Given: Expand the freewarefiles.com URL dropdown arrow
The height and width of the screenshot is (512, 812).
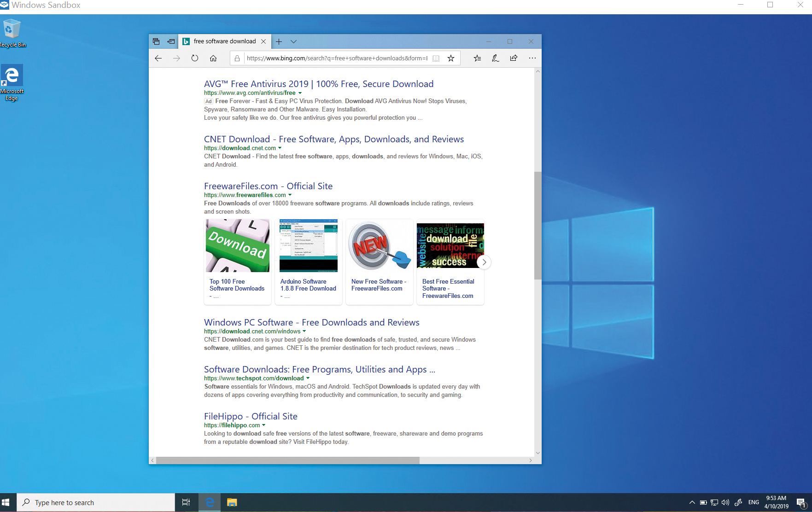Looking at the screenshot, I should (x=290, y=195).
